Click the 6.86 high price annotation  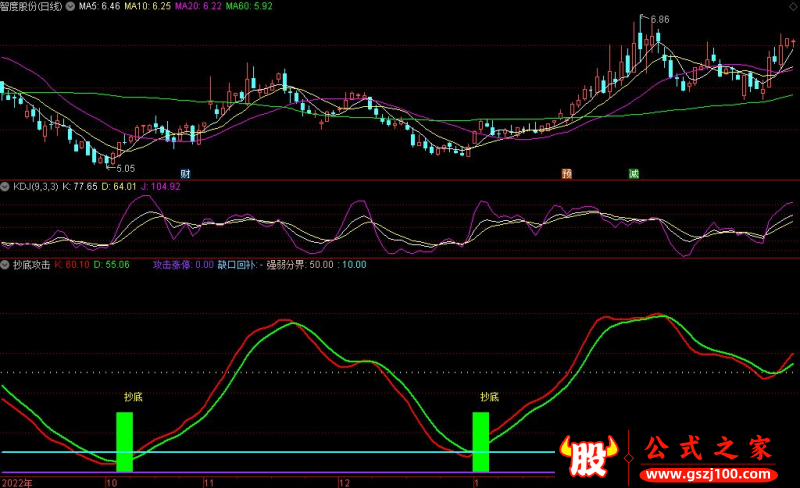click(x=658, y=19)
